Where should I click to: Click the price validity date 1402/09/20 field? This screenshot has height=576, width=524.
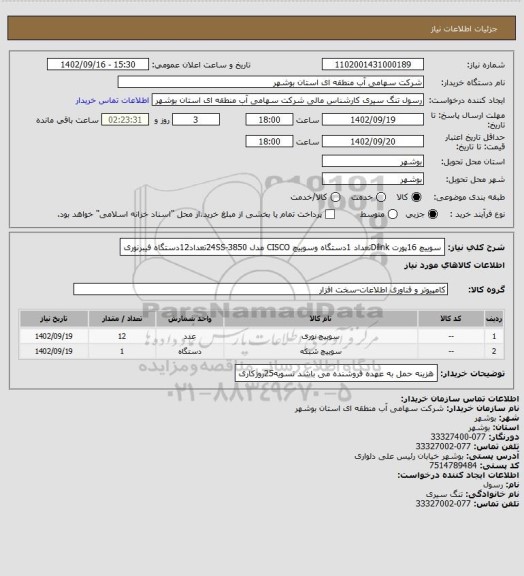[x=373, y=141]
